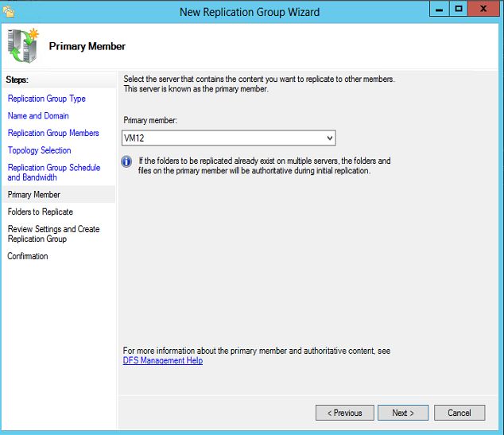Open the DFS Management Help link
504x435 pixels.
pos(163,360)
